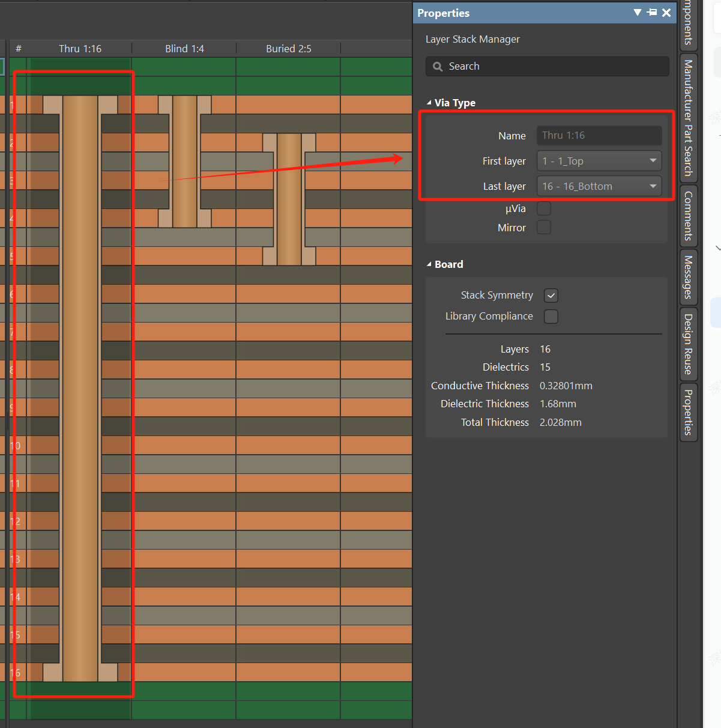Open the Last layer dropdown
Image resolution: width=721 pixels, height=728 pixels.
599,186
